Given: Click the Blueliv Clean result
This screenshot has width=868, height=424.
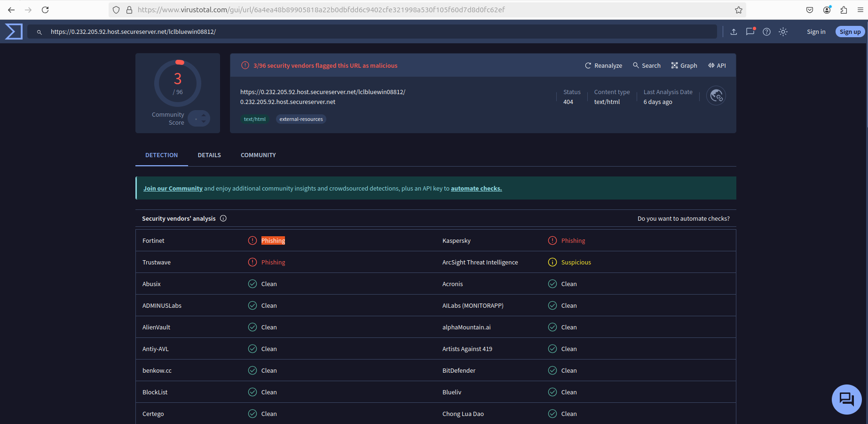Looking at the screenshot, I should pyautogui.click(x=569, y=392).
